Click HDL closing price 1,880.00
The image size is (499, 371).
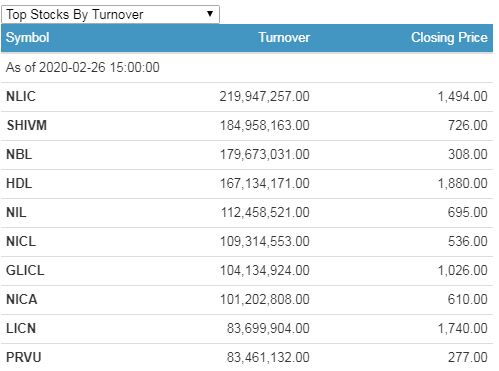[x=462, y=183]
